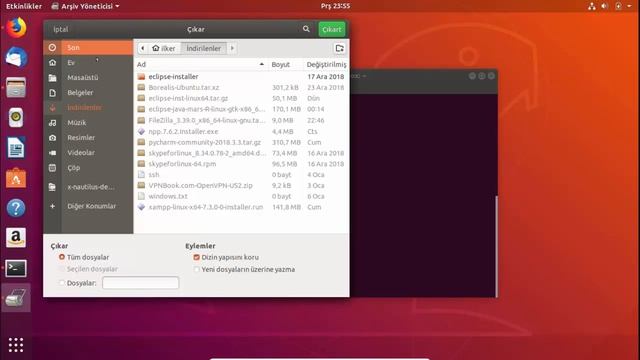Click the x-nautilus-de... bookmark icon in the sidebar

point(52,187)
